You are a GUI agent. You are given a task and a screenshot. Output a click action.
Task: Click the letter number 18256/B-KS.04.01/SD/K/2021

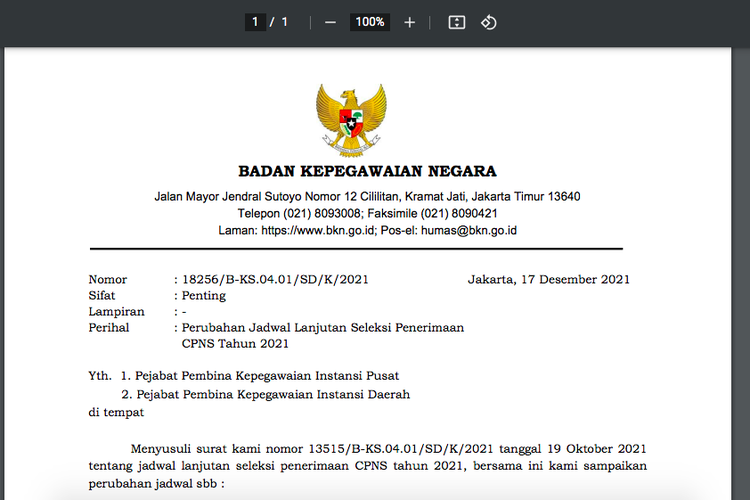tap(268, 280)
